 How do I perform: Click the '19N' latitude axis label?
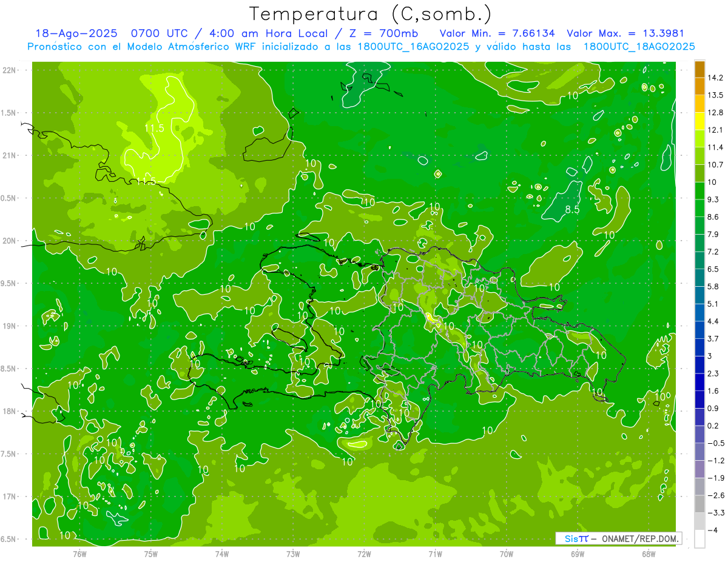[10, 326]
